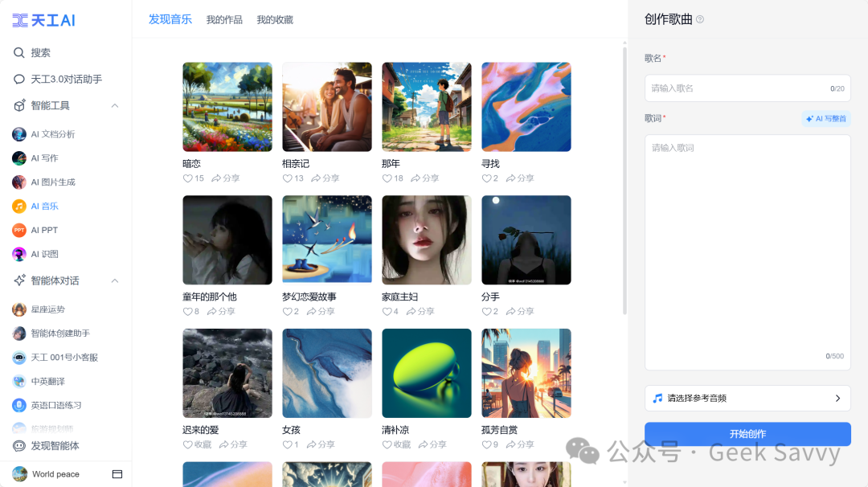
Task: Open the 童年的那个他 song cover
Action: [x=227, y=240]
